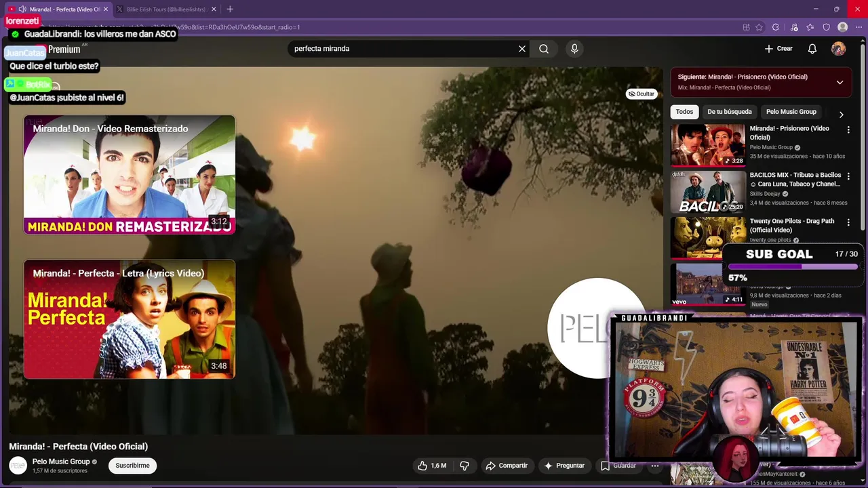The image size is (868, 488).
Task: Click the YouTube Premium logo
Action: [64, 49]
